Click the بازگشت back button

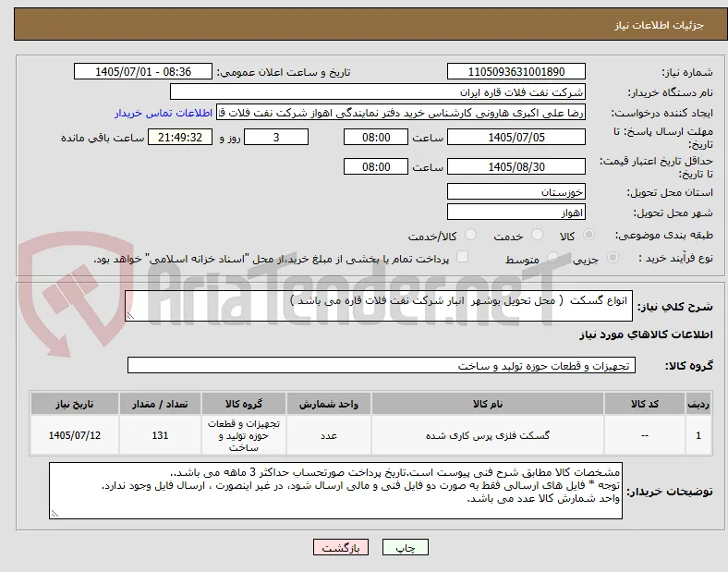pyautogui.click(x=341, y=547)
